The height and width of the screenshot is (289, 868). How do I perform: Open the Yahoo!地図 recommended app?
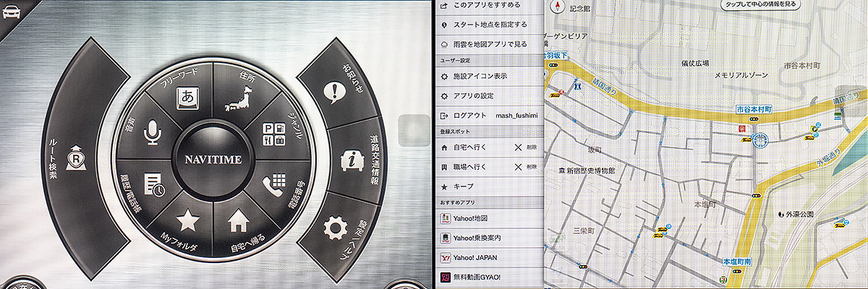pyautogui.click(x=490, y=219)
